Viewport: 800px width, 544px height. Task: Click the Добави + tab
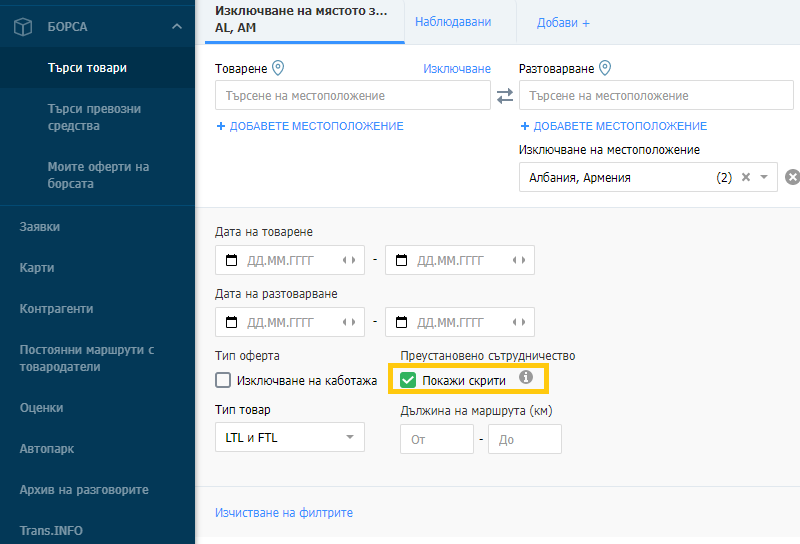[x=563, y=23]
